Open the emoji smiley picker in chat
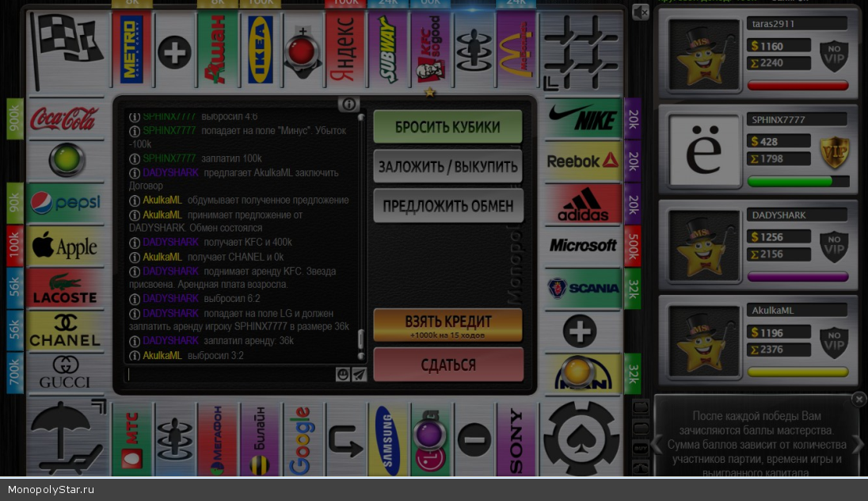 point(343,375)
